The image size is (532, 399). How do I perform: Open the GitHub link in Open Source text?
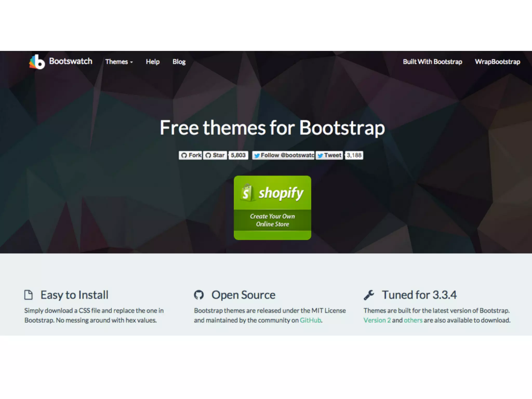pos(310,320)
